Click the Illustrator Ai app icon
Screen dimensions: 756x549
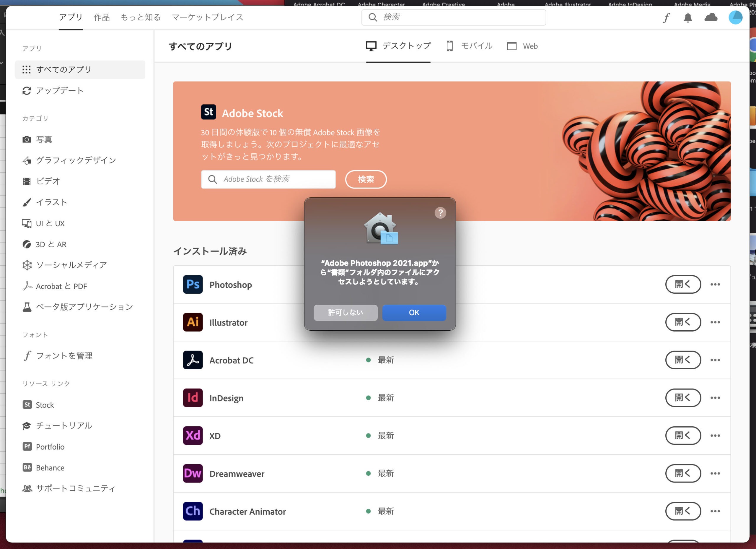[x=193, y=322]
